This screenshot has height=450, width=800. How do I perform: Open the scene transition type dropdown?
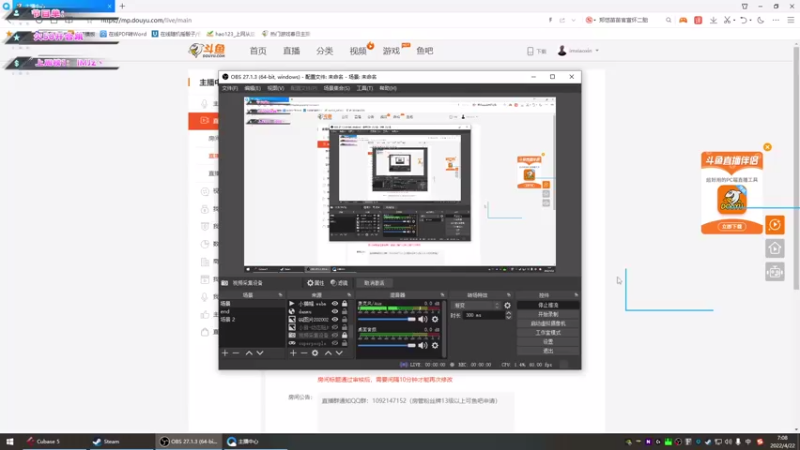pyautogui.click(x=476, y=306)
